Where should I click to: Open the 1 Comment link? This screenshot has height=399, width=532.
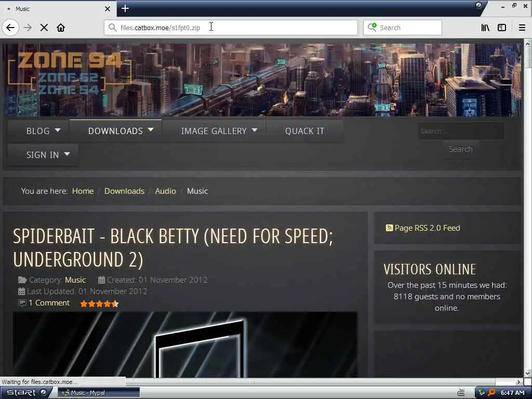tap(49, 303)
